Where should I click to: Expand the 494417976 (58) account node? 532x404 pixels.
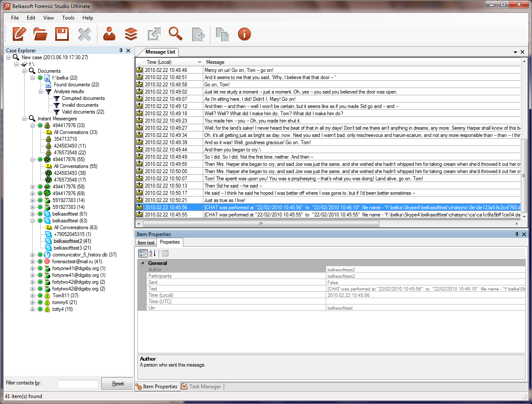(x=33, y=187)
